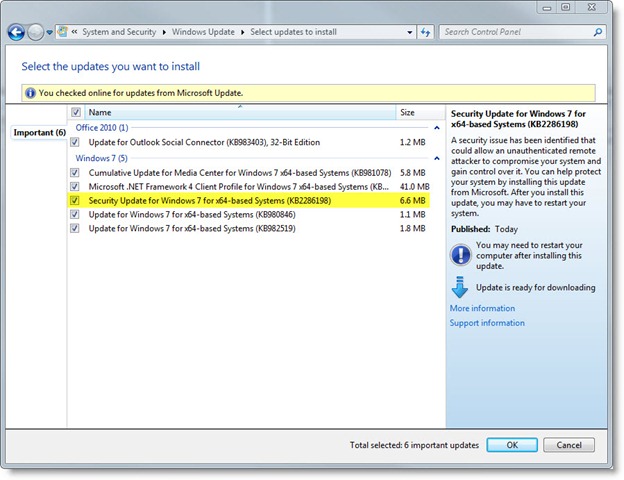
Task: Select System and Security breadcrumb
Action: coord(119,32)
